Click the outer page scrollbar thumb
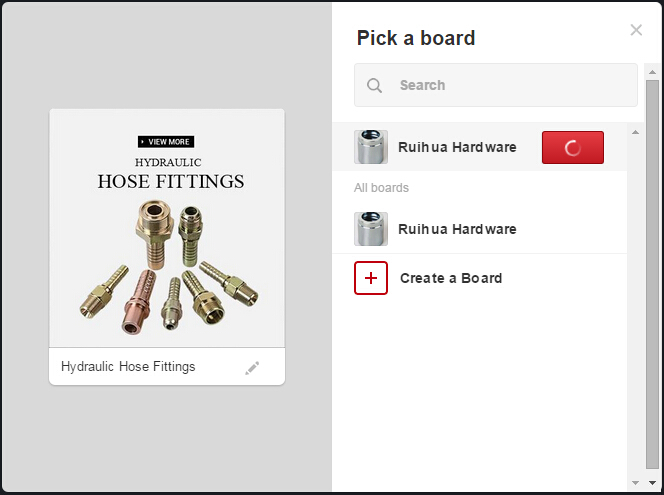Viewport: 664px width, 495px height. click(653, 270)
